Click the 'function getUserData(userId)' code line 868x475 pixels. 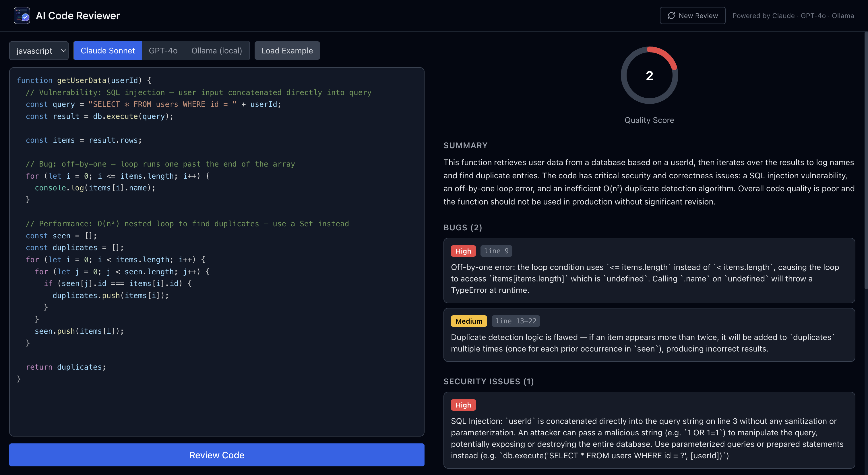(x=84, y=80)
